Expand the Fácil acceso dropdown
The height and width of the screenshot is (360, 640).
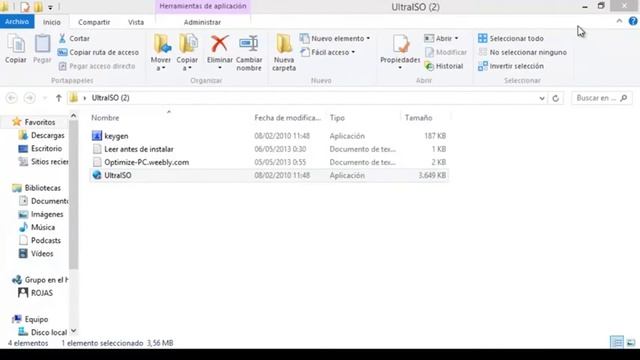click(x=353, y=52)
